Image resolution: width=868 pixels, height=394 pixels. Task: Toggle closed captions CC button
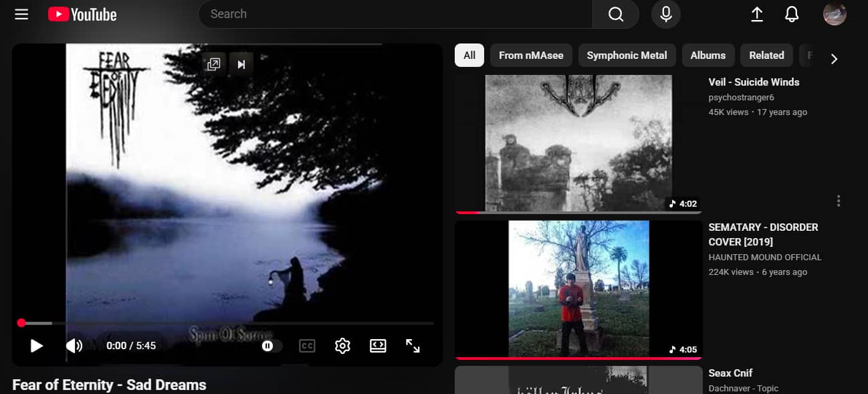pyautogui.click(x=307, y=346)
